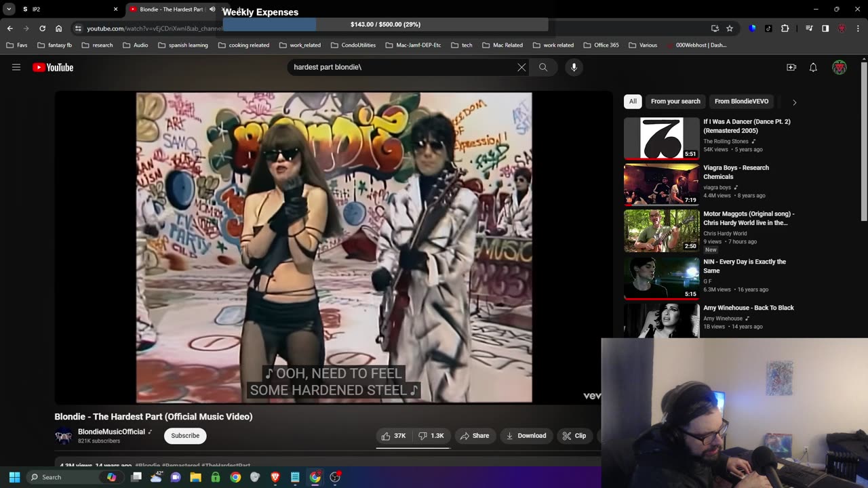
Task: Open YouTube notifications bell
Action: point(813,67)
